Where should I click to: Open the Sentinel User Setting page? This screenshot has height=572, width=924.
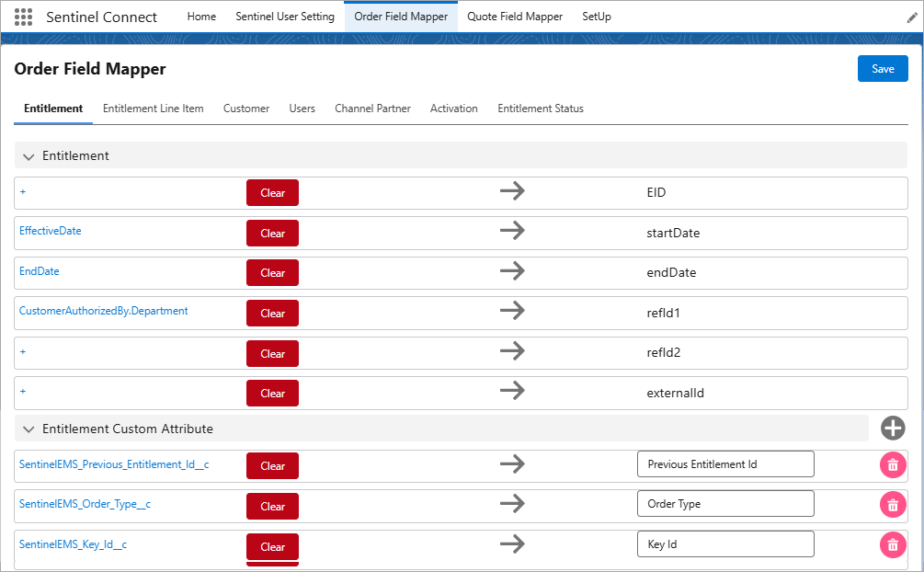tap(285, 17)
